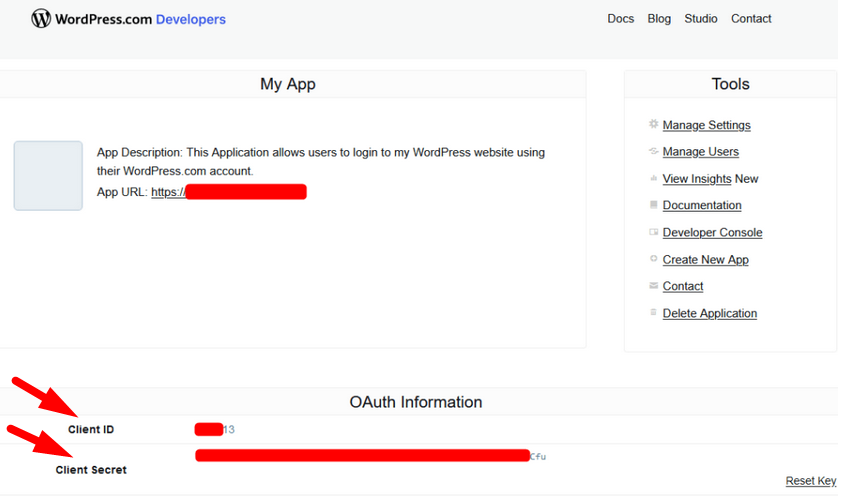Screen dimensions: 843x500
Task: Click the book icon beside Documentation
Action: tap(653, 205)
